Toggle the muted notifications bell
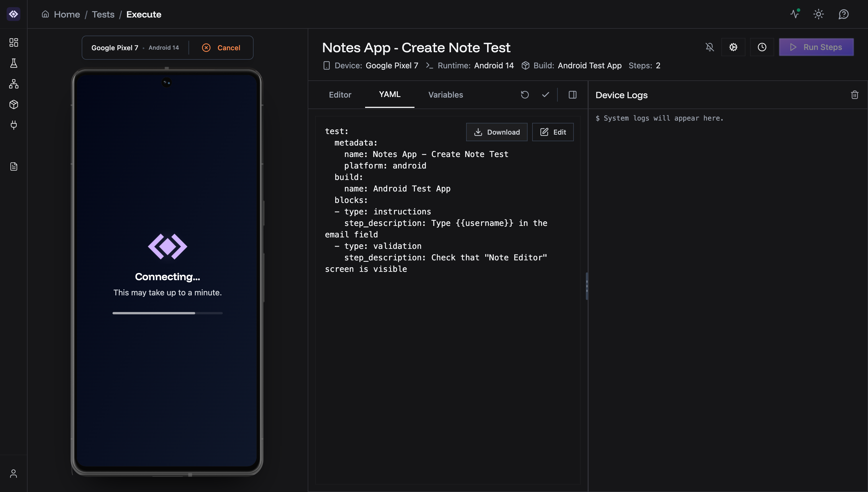Viewport: 868px width, 492px height. (x=710, y=47)
